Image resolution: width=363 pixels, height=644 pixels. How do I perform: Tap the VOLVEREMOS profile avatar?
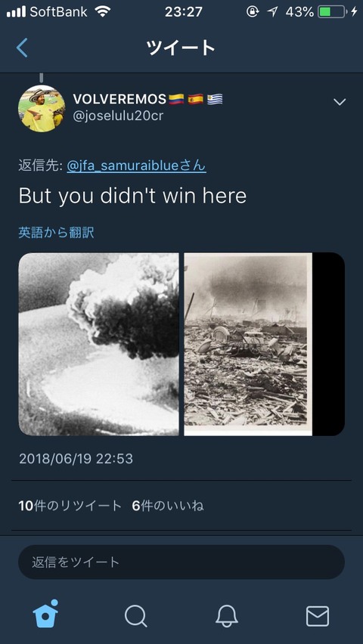tap(42, 108)
